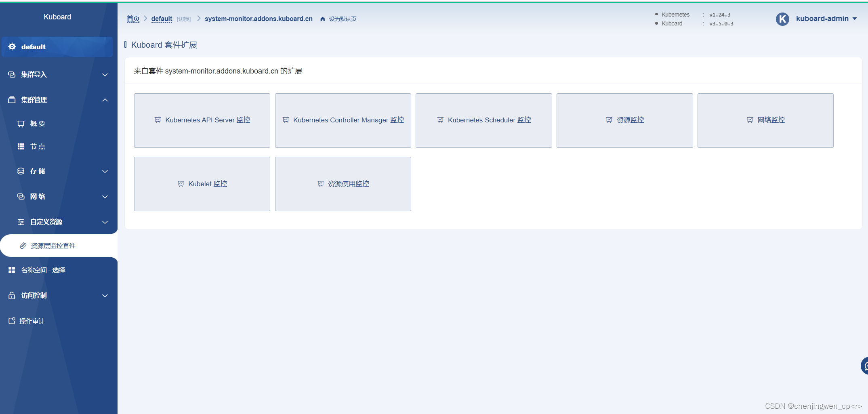
Task: Click the 资源使用监控 card icon
Action: (x=321, y=184)
